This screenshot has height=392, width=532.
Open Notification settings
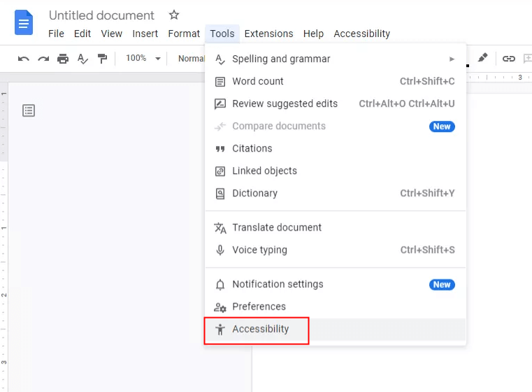coord(336,284)
